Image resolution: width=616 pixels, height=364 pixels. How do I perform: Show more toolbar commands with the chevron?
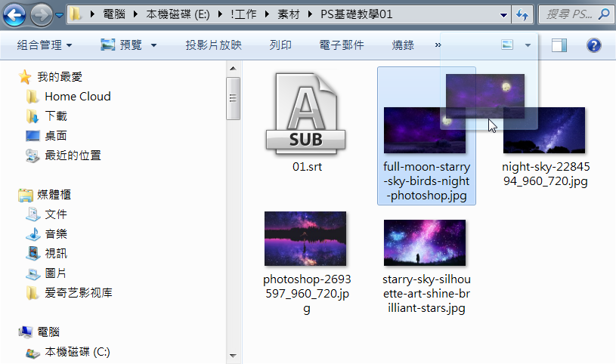(438, 45)
